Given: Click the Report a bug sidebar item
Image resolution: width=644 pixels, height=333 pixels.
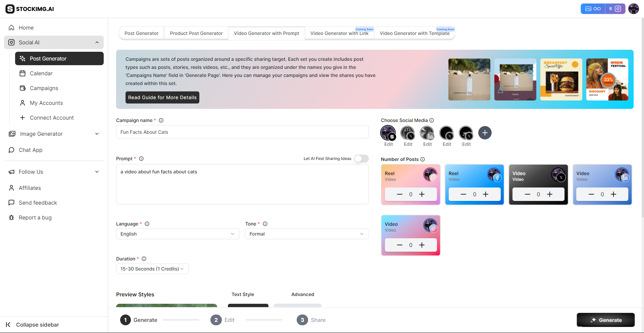Looking at the screenshot, I should click(x=34, y=217).
